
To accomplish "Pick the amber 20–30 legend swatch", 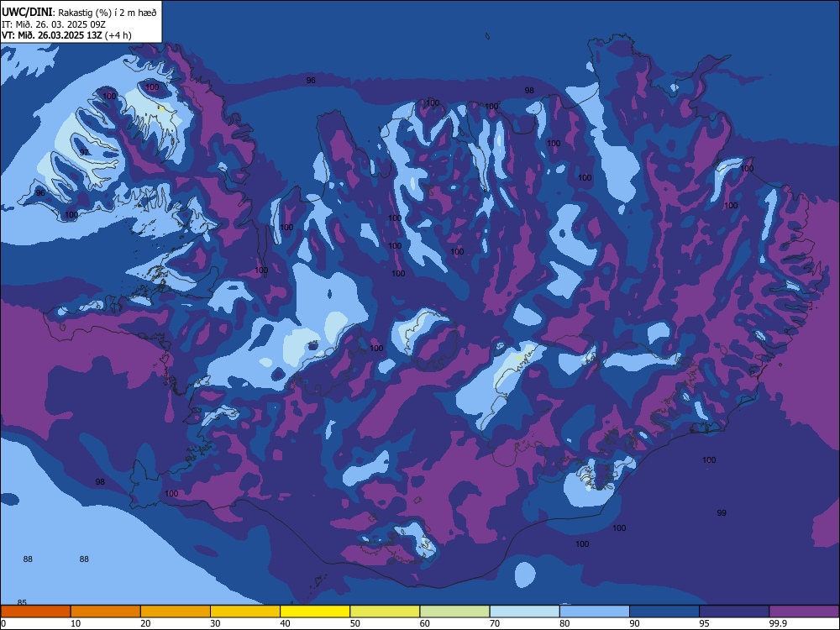I will point(176,612).
